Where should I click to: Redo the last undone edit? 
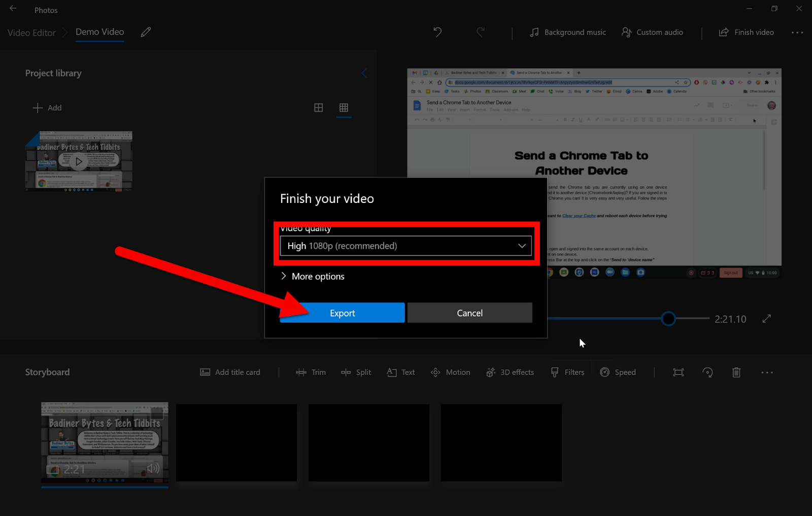[480, 32]
